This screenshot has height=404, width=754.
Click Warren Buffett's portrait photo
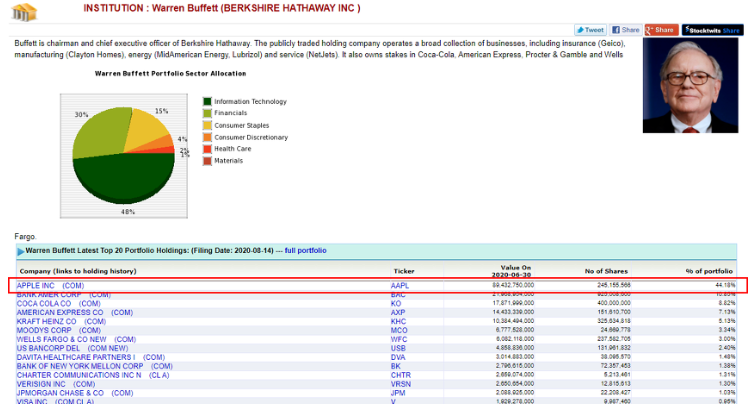tap(690, 85)
